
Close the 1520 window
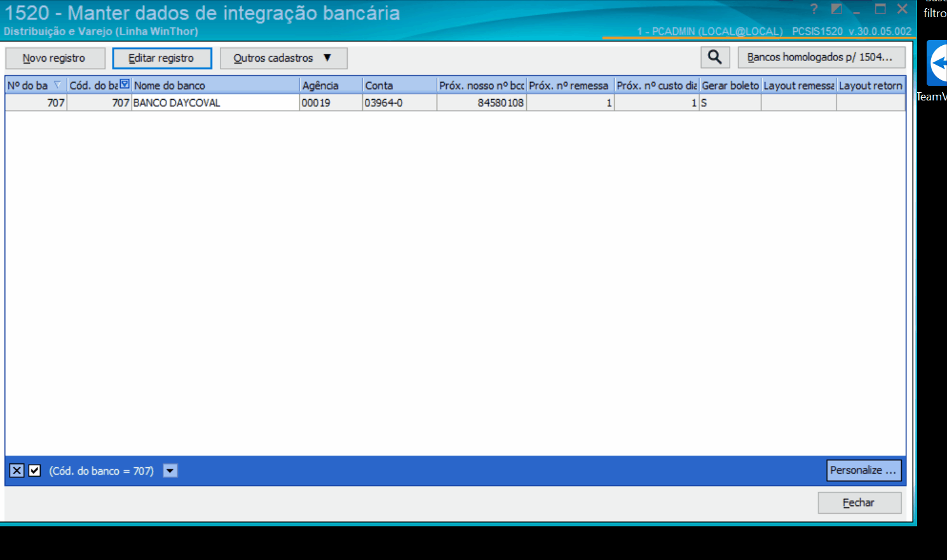coord(903,9)
